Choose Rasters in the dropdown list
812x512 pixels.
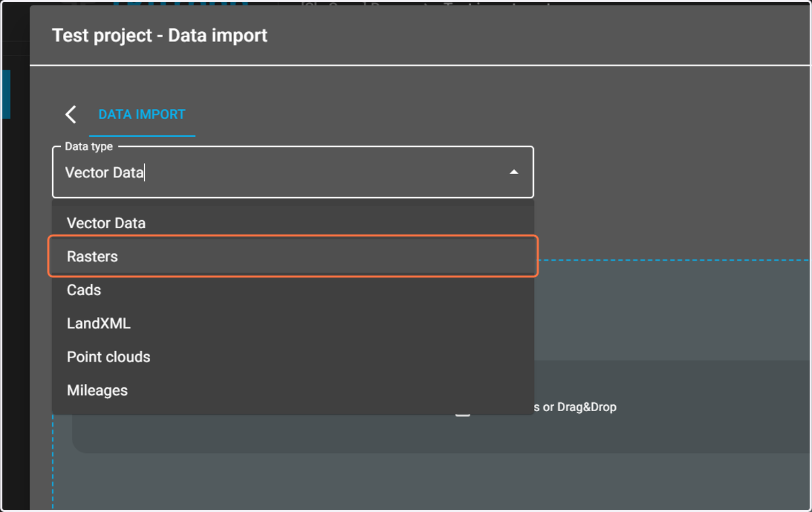tap(293, 256)
